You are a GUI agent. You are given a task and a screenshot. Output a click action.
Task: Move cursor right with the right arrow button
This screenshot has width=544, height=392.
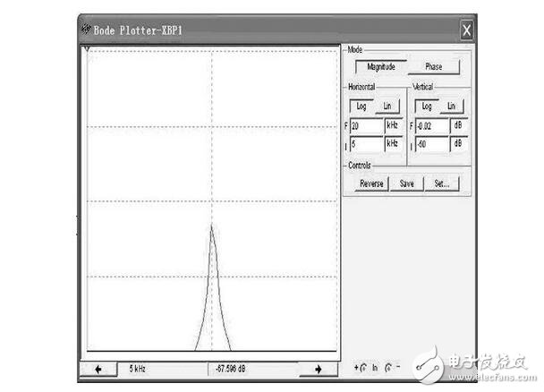point(317,369)
